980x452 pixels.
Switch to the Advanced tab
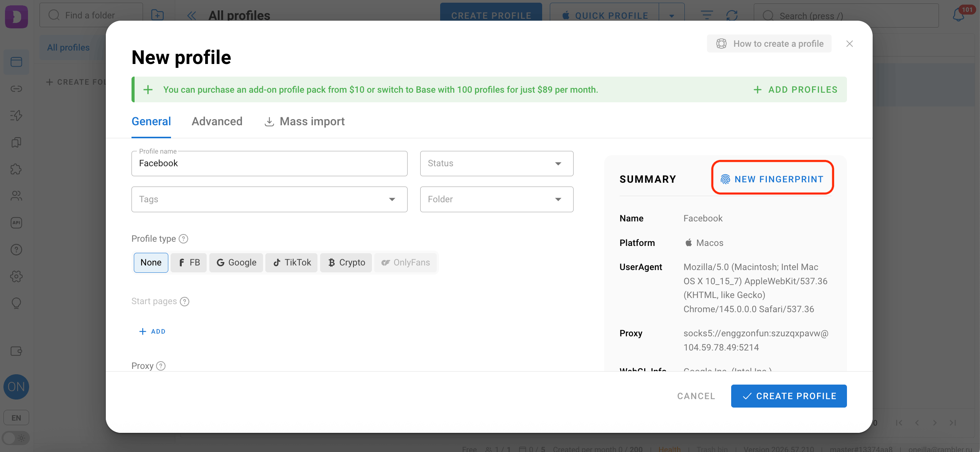[x=217, y=121]
